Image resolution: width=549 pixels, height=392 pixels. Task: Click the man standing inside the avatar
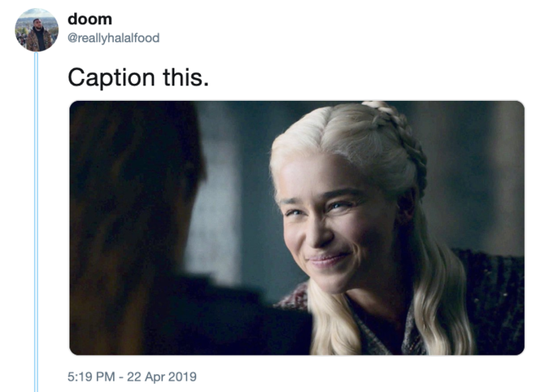(x=37, y=35)
